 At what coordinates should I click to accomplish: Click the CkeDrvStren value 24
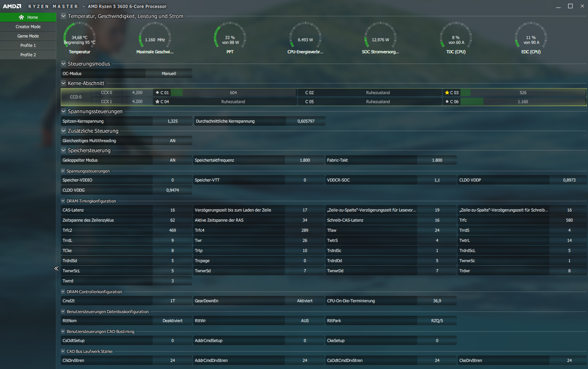pyautogui.click(x=569, y=360)
